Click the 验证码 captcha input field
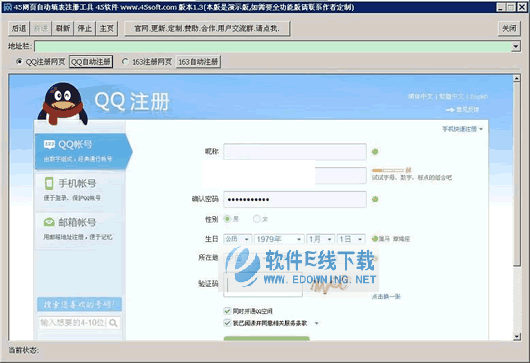 coord(263,285)
